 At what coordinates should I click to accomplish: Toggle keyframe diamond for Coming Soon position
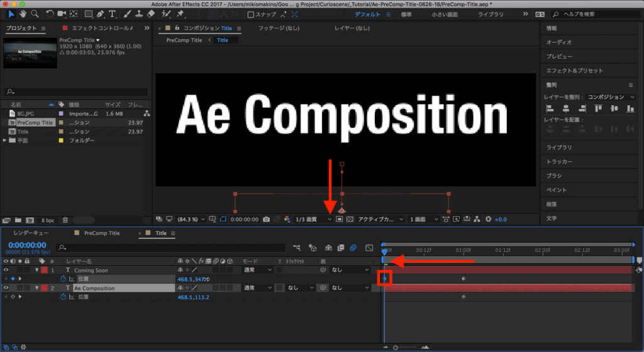click(13, 279)
